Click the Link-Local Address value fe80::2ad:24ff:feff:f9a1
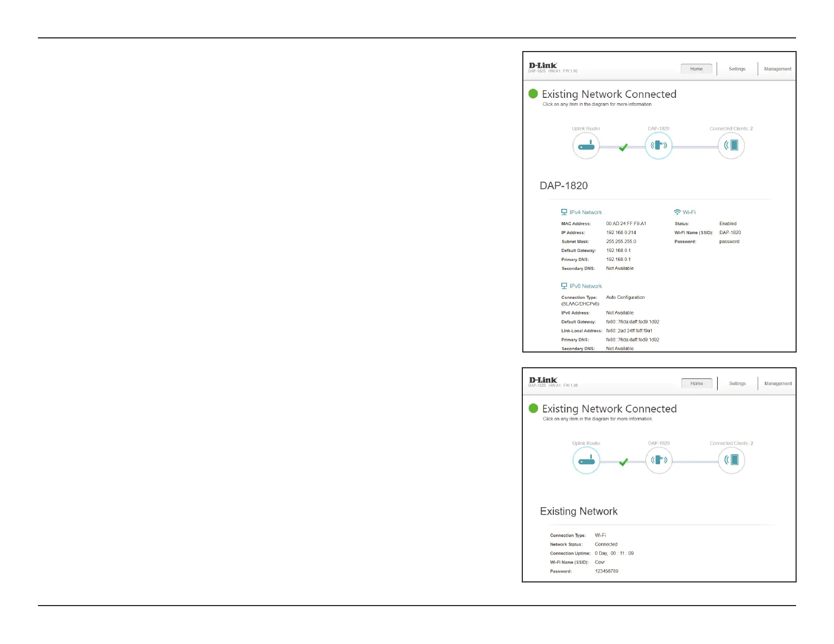The height and width of the screenshot is (644, 834). coord(629,330)
